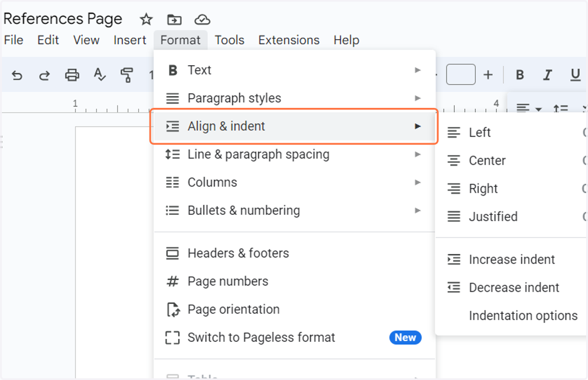Click the New badge beside Pageless format
Viewport: 588px width, 380px height.
coord(405,337)
